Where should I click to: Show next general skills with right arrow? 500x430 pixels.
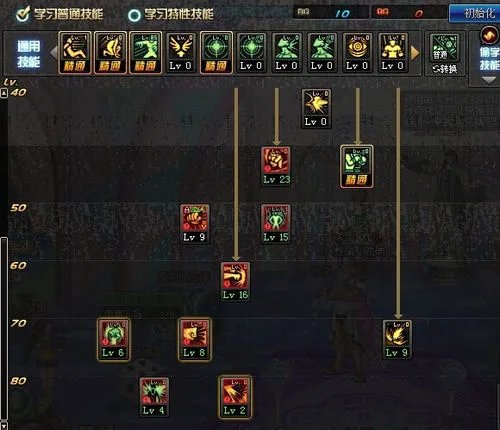[x=415, y=53]
